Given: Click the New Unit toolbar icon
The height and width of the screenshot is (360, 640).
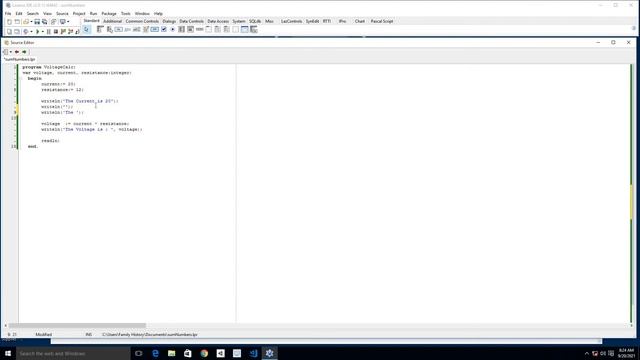Looking at the screenshot, I should pos(9,22).
